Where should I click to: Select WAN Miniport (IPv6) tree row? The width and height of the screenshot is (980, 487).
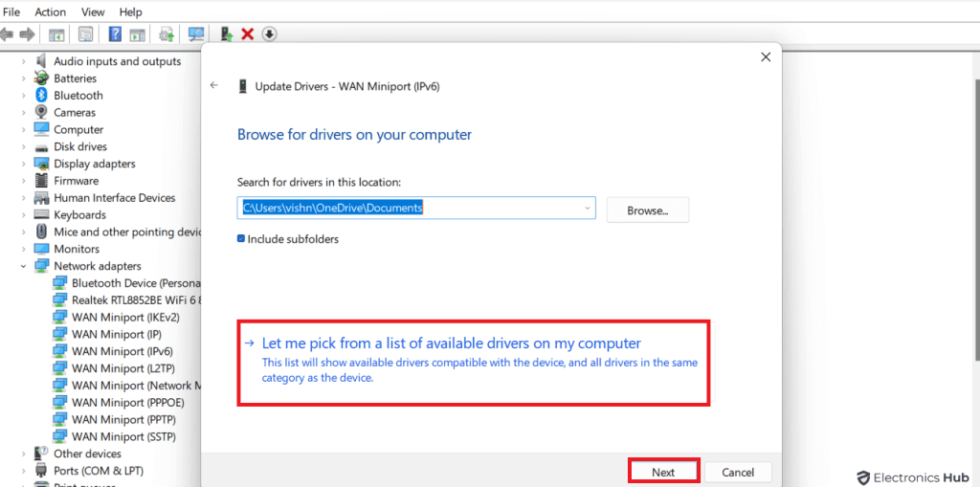113,351
